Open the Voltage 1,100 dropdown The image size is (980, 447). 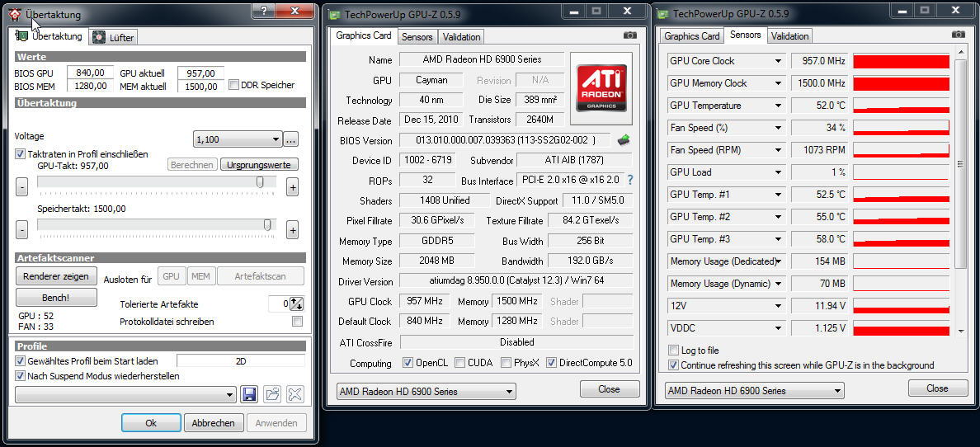[x=238, y=139]
